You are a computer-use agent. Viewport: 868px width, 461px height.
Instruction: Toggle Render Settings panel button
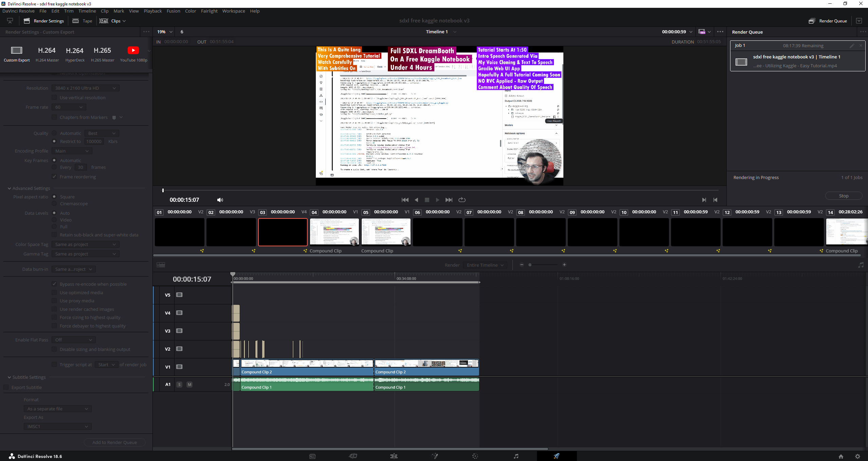pyautogui.click(x=44, y=21)
